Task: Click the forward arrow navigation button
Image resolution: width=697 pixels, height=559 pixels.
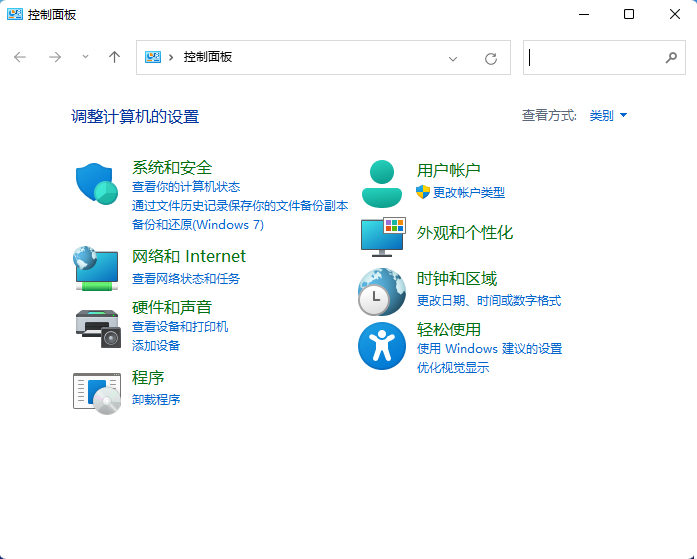Action: point(55,57)
